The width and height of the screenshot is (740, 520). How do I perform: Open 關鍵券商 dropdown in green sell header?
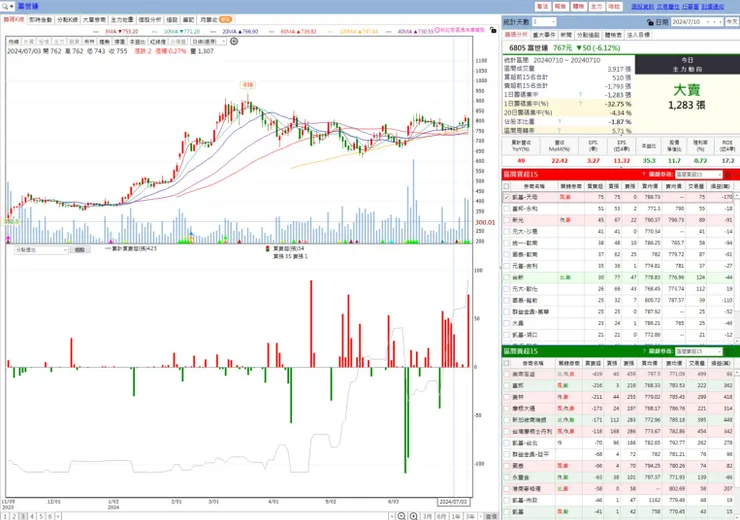[698, 351]
